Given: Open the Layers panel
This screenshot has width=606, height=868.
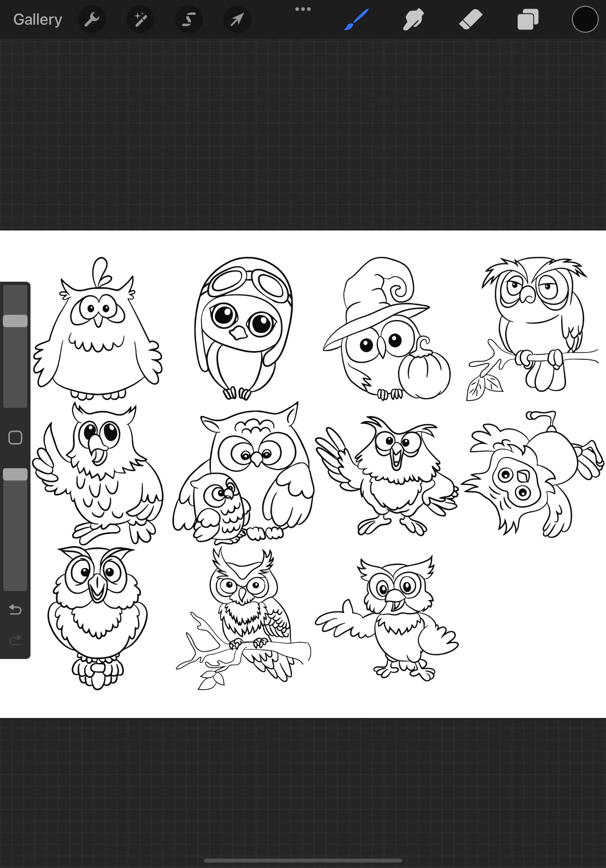Looking at the screenshot, I should (x=528, y=19).
